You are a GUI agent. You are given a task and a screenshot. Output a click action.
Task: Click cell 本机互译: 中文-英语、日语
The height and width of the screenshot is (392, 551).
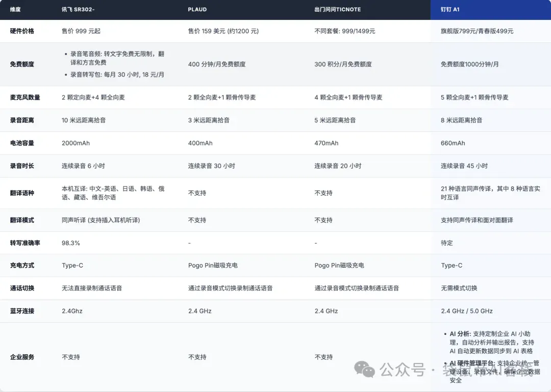click(x=113, y=193)
